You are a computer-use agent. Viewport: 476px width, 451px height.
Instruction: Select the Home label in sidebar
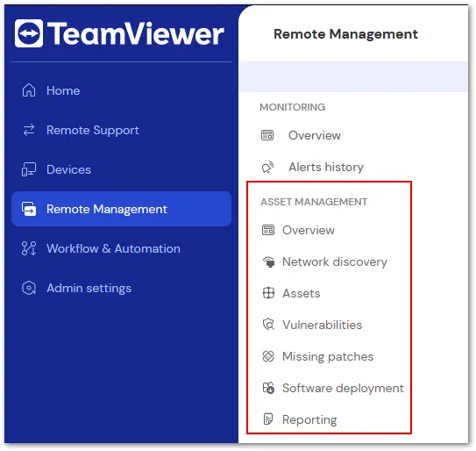[x=63, y=90]
